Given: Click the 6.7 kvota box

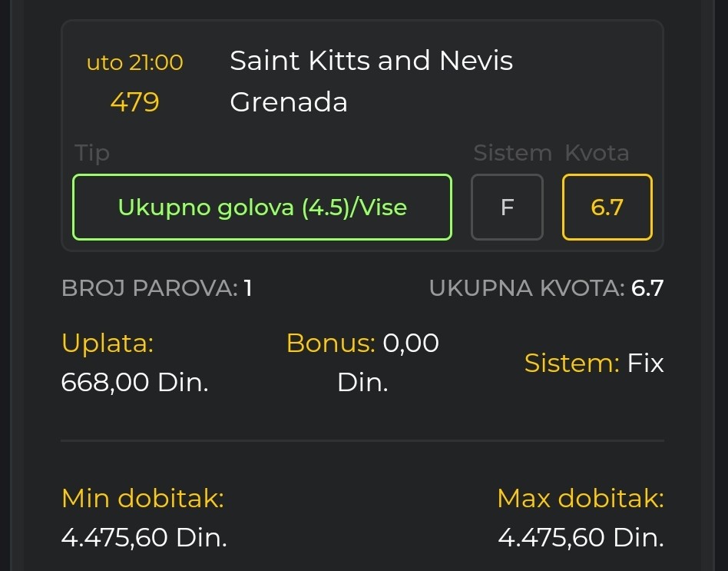Looking at the screenshot, I should click(607, 207).
